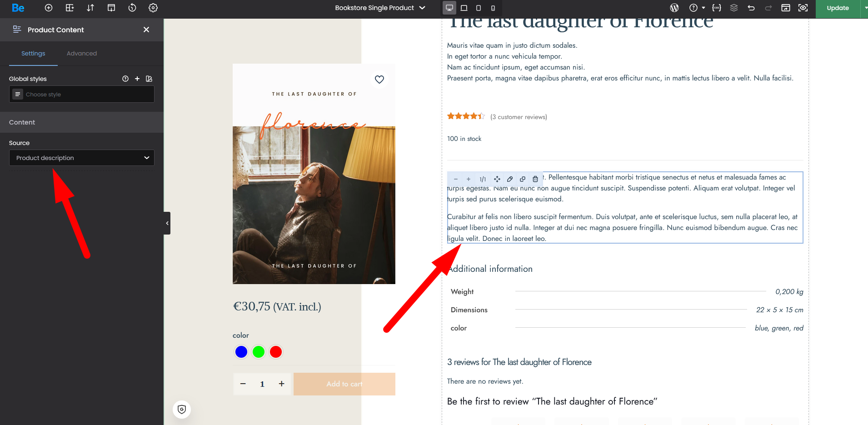Click the undo arrow in top toolbar
Image resolution: width=868 pixels, height=425 pixels.
pyautogui.click(x=751, y=8)
